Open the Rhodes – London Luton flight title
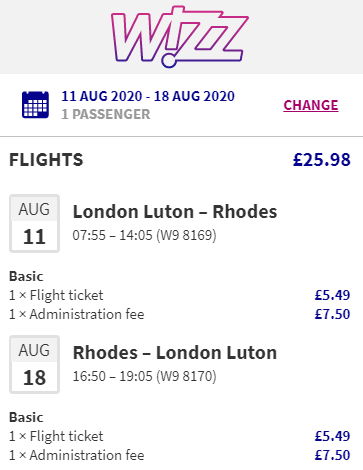The height and width of the screenshot is (470, 363). [175, 353]
